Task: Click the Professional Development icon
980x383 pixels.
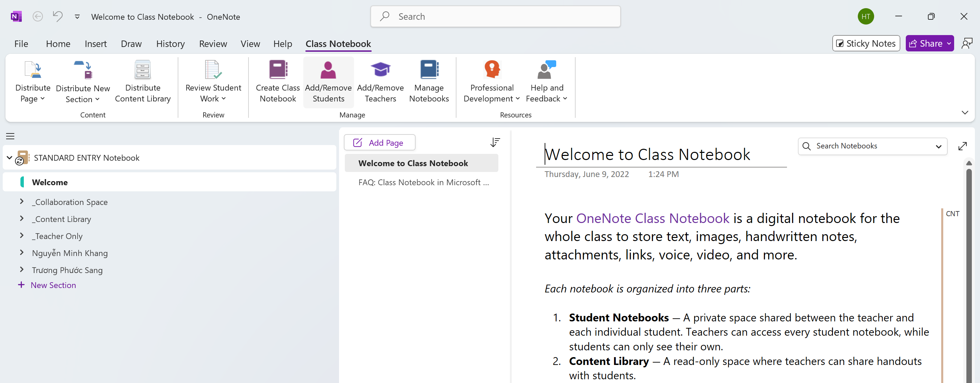Action: pos(492,70)
